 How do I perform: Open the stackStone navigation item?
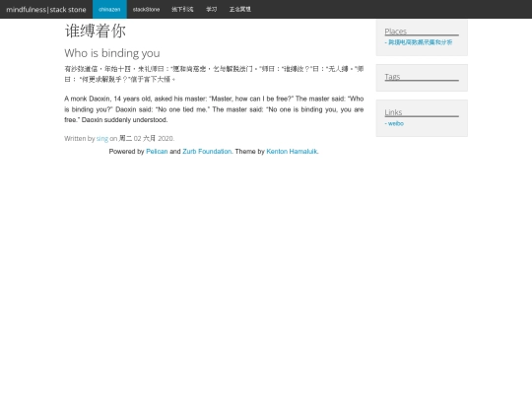[x=146, y=9]
